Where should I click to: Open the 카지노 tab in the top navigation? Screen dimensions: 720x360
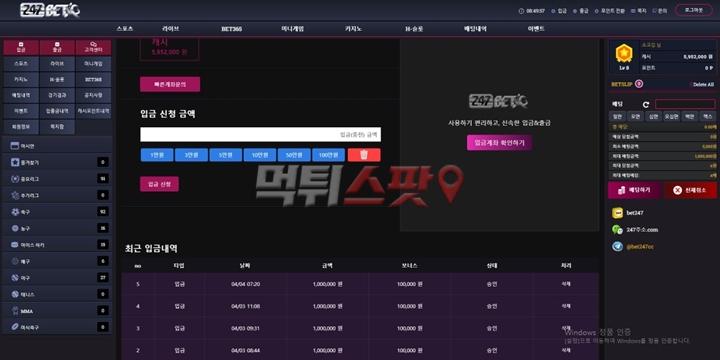(354, 28)
